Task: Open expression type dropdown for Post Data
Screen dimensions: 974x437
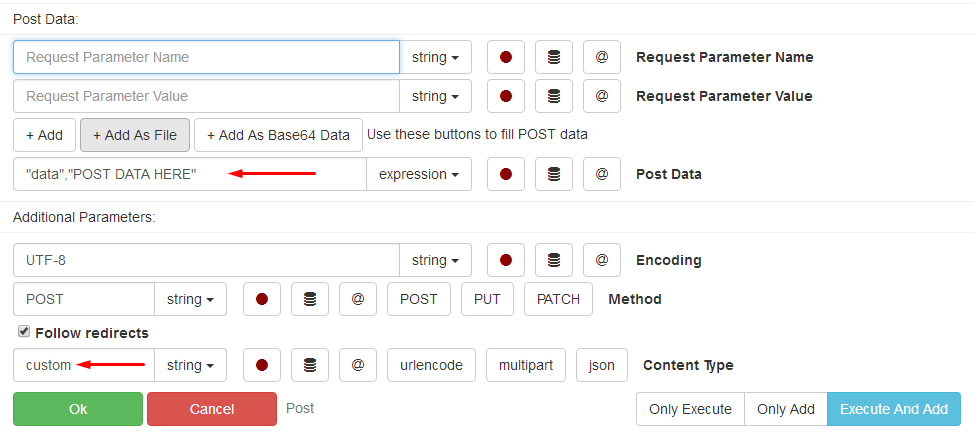Action: pos(419,174)
